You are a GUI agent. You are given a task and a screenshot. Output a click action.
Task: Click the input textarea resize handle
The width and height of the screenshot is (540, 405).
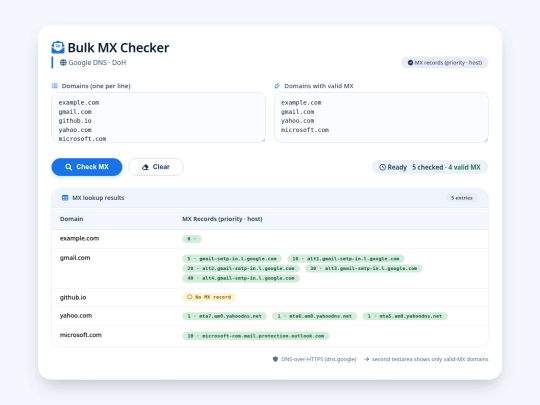pyautogui.click(x=263, y=140)
